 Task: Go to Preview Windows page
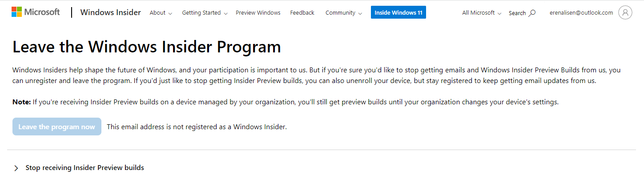tap(258, 13)
